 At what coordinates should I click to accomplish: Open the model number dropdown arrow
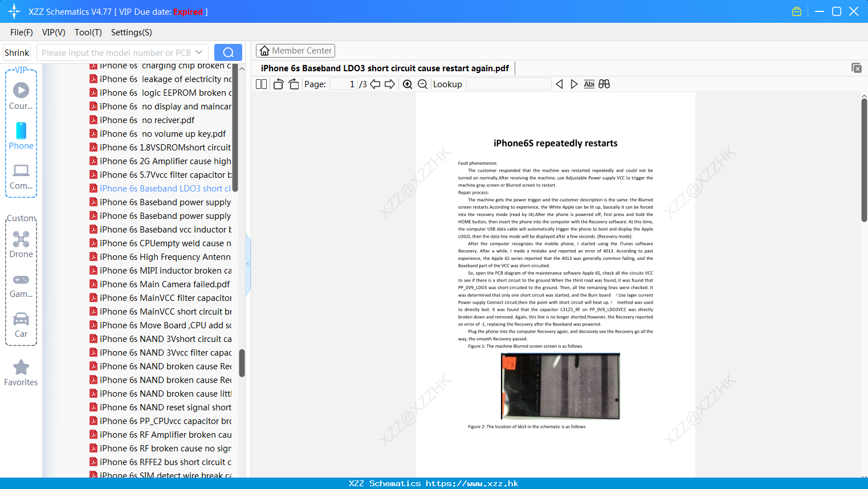pyautogui.click(x=199, y=52)
